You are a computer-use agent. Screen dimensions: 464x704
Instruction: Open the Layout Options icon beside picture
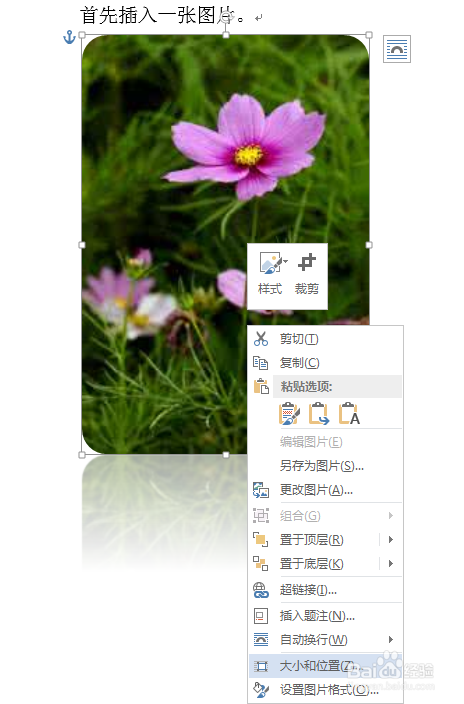[397, 49]
